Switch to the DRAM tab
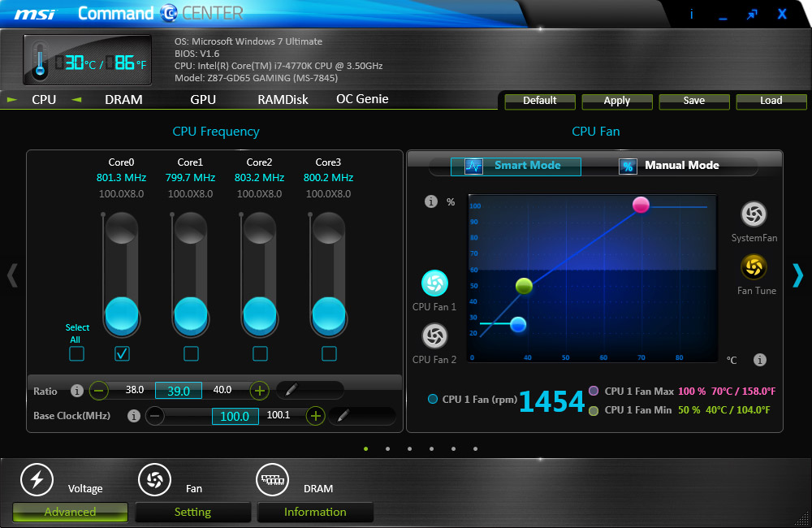Screen dimensions: 812x528 pyautogui.click(x=123, y=100)
